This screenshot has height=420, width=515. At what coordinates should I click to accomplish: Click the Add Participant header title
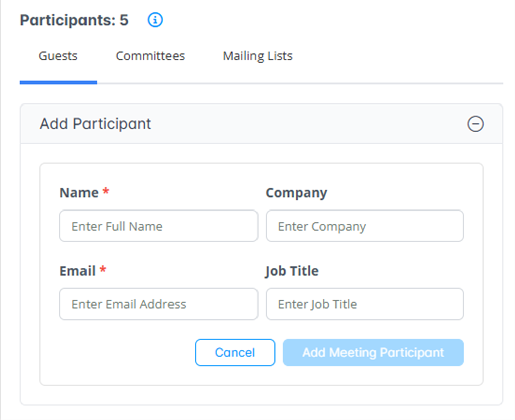click(96, 124)
